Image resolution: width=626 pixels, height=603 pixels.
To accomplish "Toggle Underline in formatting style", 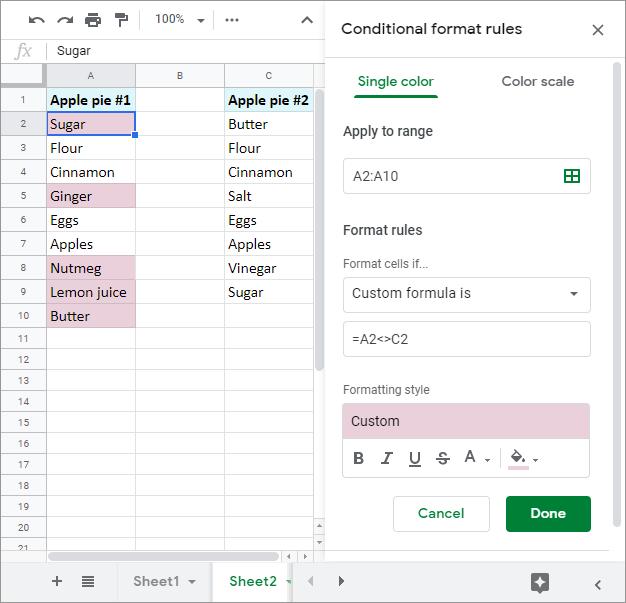I will 415,458.
